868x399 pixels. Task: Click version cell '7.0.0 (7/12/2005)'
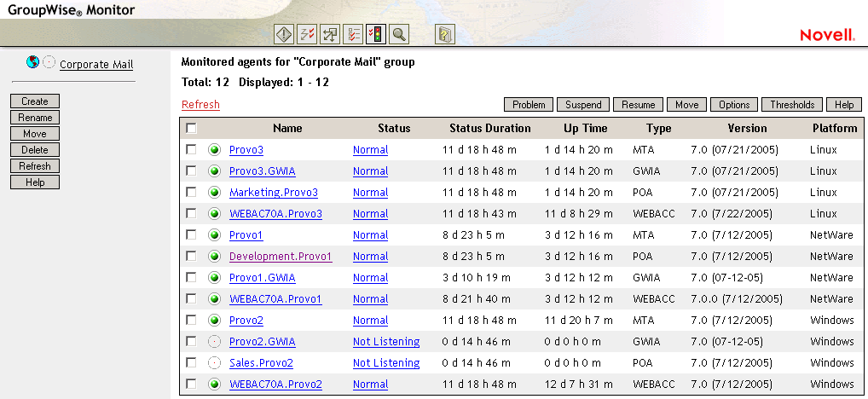pos(736,299)
